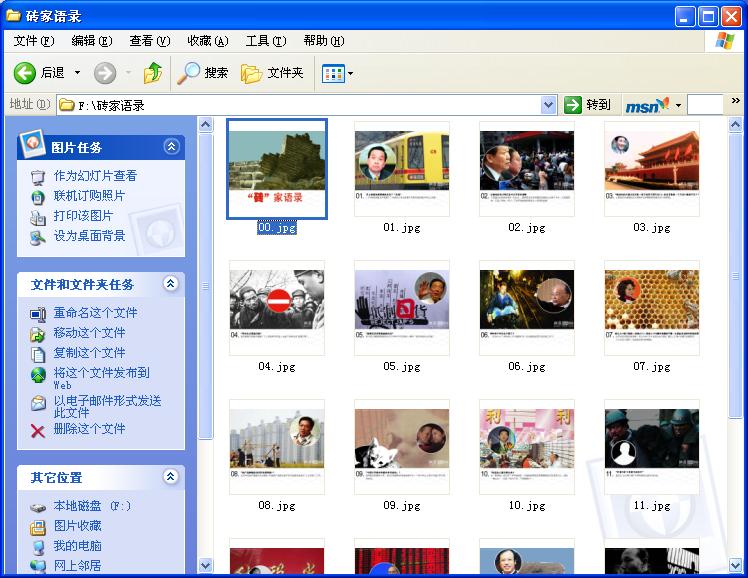Click the order prints icon beside 联机订购照片
This screenshot has height=578, width=748.
pyautogui.click(x=38, y=197)
